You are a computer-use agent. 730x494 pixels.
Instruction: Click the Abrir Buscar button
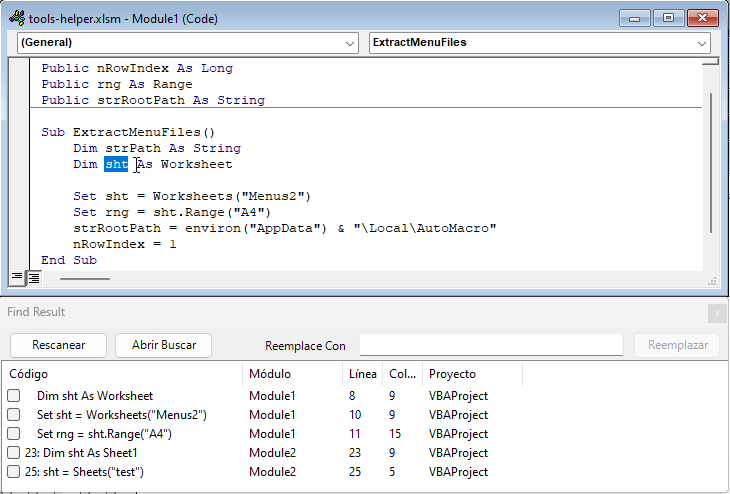163,345
